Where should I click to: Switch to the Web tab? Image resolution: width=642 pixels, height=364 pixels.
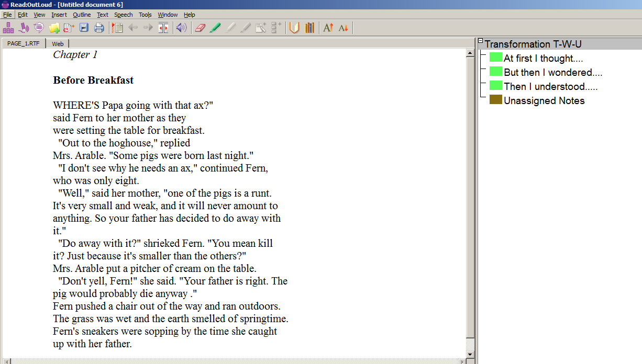(58, 44)
